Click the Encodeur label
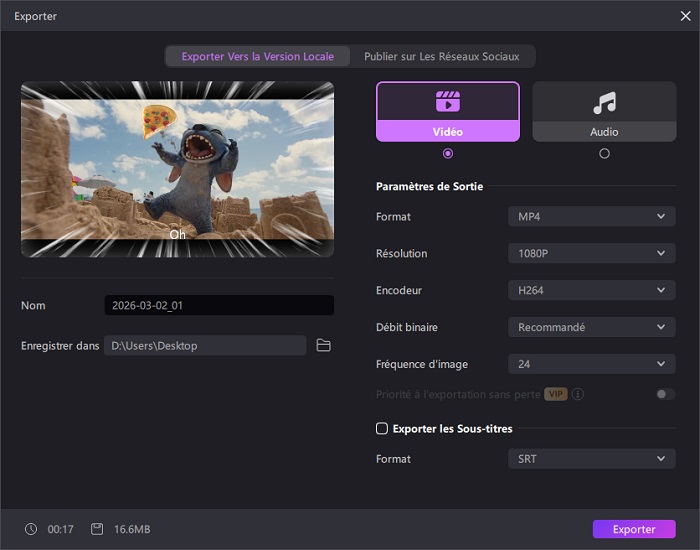This screenshot has height=550, width=700. [399, 290]
